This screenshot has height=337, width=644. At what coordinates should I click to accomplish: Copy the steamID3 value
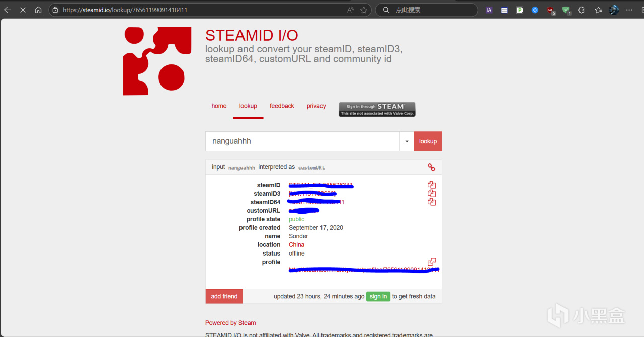(x=431, y=193)
